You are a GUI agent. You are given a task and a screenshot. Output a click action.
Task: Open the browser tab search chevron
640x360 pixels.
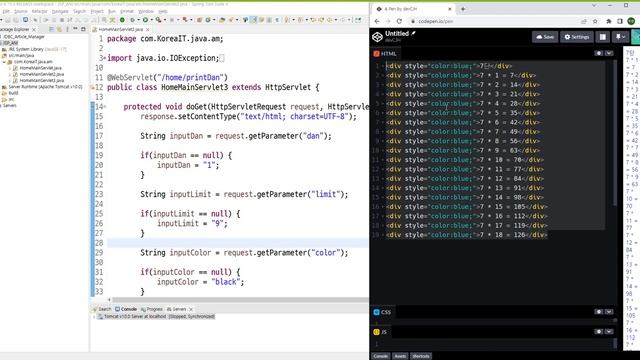[x=594, y=5]
